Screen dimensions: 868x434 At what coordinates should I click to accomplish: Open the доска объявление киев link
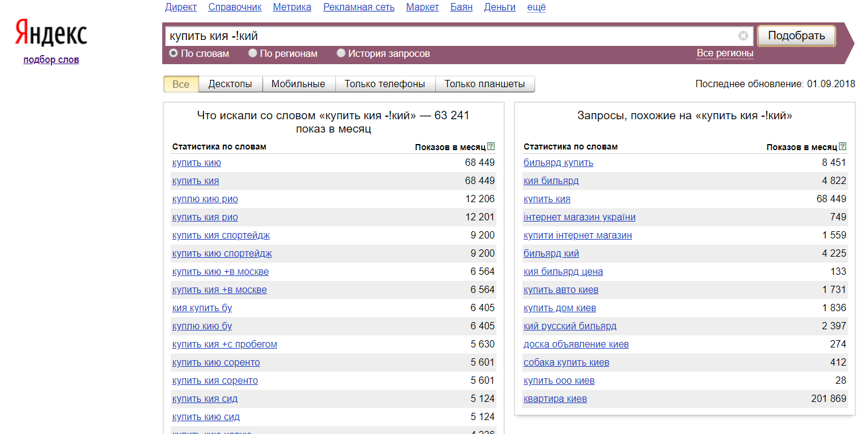point(576,344)
